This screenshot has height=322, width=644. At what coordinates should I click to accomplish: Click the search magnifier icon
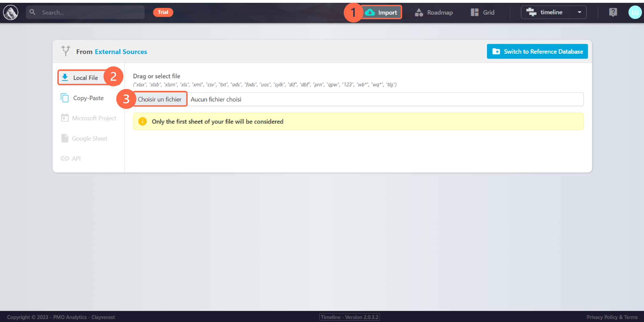tap(32, 12)
